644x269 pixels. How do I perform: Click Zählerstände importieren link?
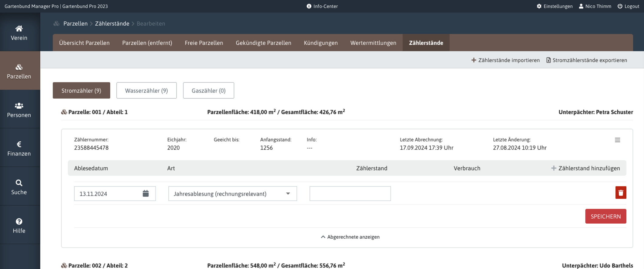coord(505,60)
